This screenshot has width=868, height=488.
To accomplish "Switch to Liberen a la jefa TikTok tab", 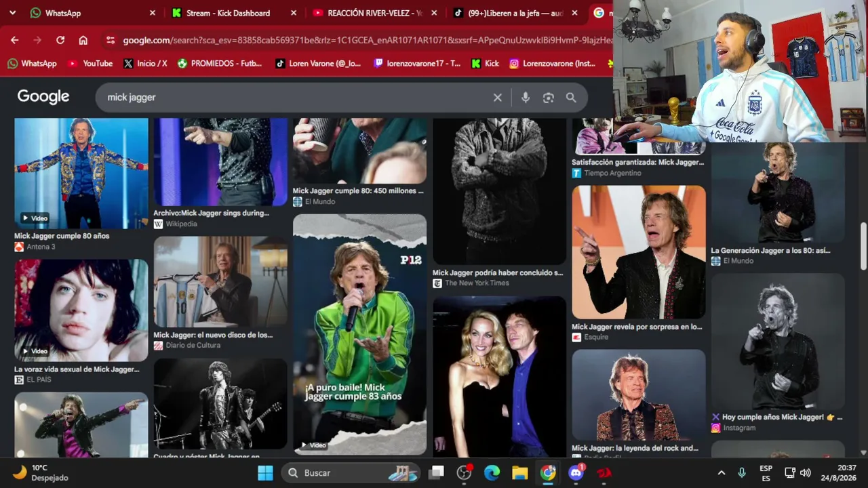I will tap(516, 13).
